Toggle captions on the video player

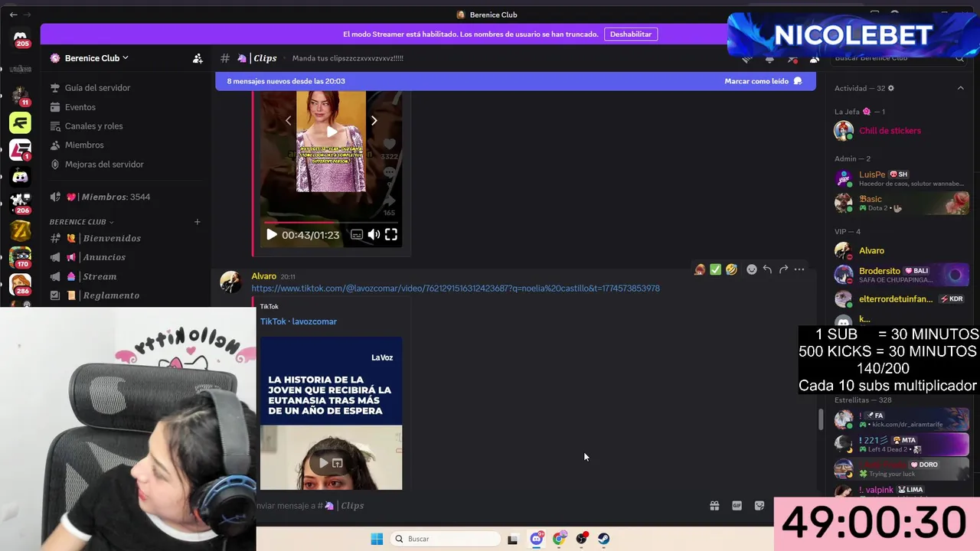357,235
